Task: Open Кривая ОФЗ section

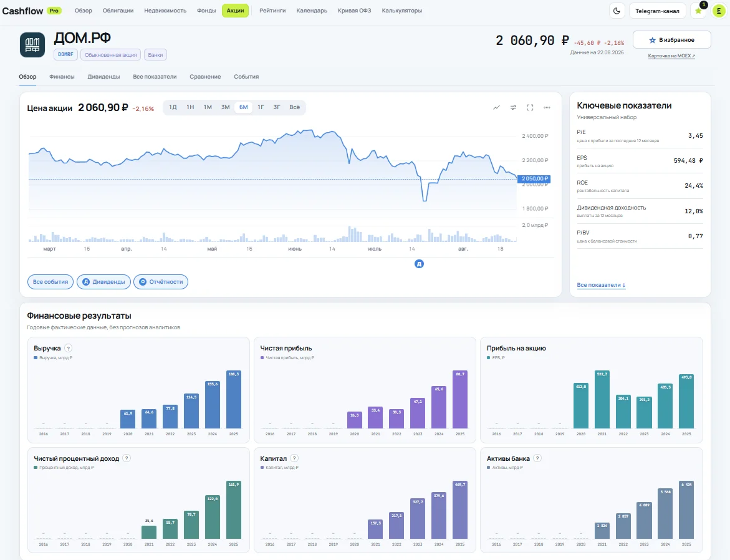Action: 354,11
